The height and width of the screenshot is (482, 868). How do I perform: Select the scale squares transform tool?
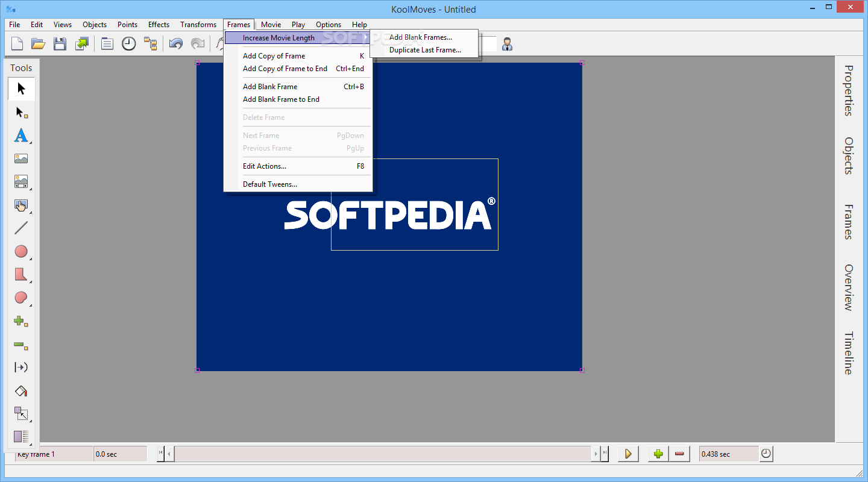(21, 414)
